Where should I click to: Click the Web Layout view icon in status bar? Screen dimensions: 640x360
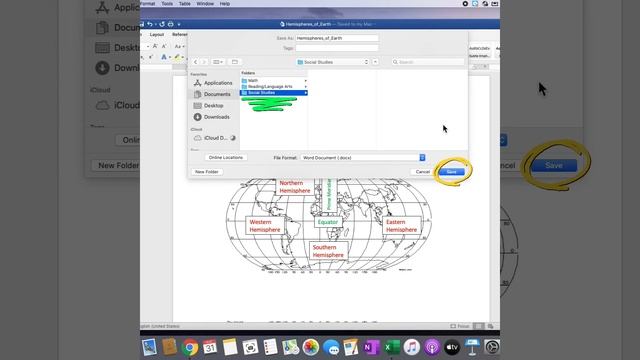tap(490, 326)
